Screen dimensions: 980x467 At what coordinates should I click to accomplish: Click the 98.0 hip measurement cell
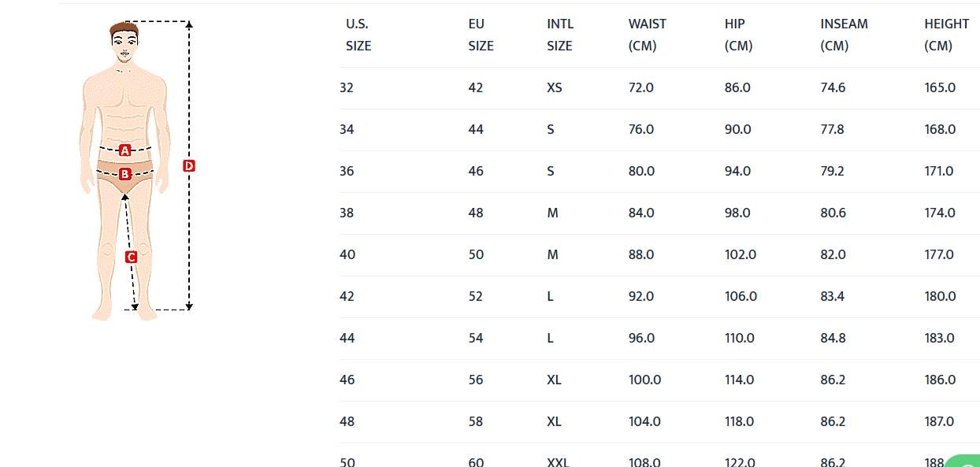[x=737, y=213]
